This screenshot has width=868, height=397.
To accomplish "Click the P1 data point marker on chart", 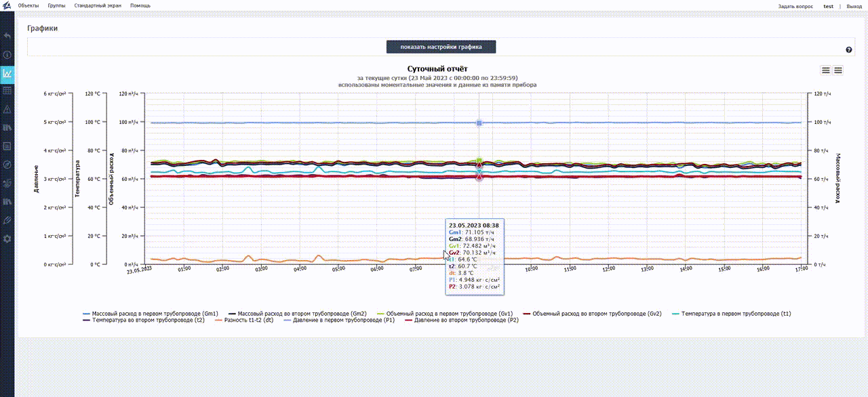I will [479, 123].
